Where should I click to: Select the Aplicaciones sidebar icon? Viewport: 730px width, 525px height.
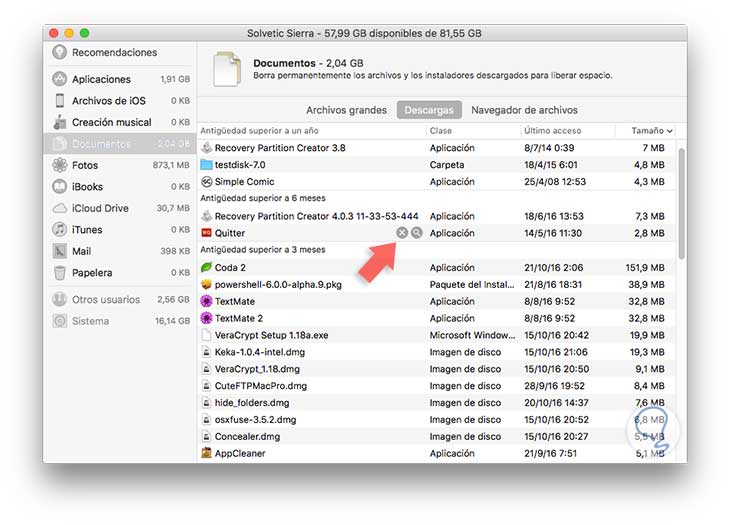tap(60, 79)
